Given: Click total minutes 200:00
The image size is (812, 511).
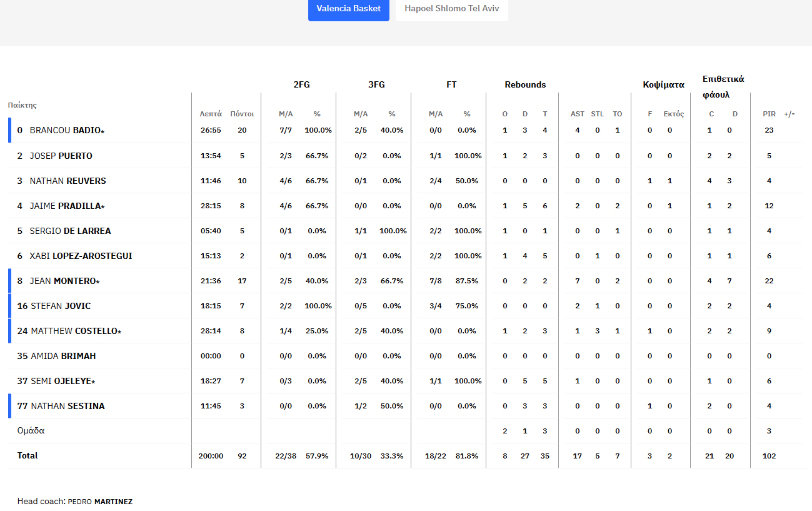Looking at the screenshot, I should pyautogui.click(x=211, y=456).
